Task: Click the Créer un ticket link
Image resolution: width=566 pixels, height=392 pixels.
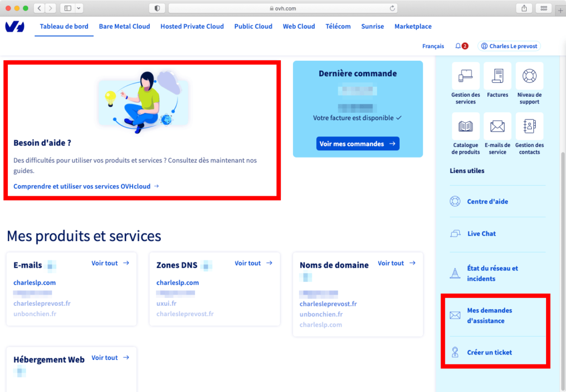Action: click(x=490, y=352)
